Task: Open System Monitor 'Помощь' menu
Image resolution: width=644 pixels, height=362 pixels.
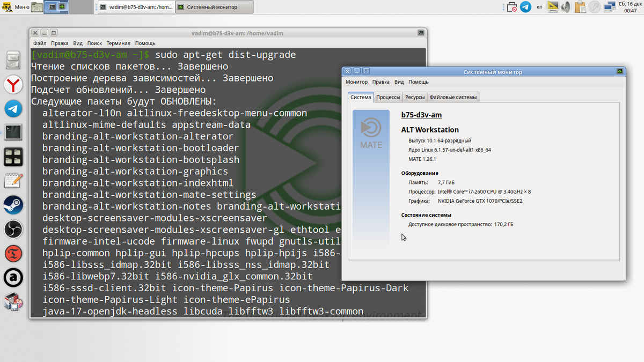Action: [x=419, y=82]
